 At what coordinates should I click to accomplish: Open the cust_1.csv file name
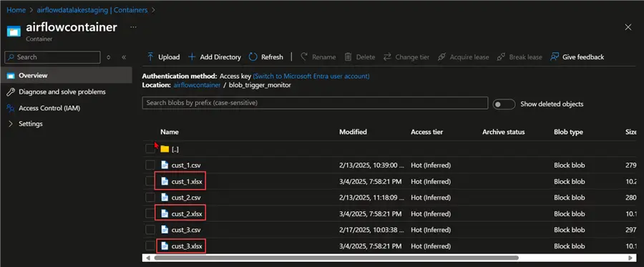click(186, 165)
